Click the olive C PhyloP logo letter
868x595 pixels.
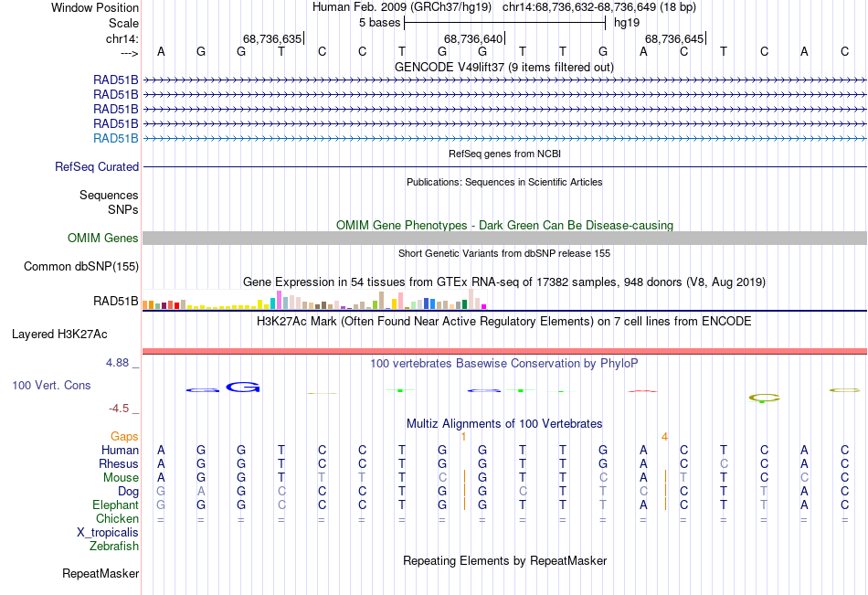tap(764, 398)
